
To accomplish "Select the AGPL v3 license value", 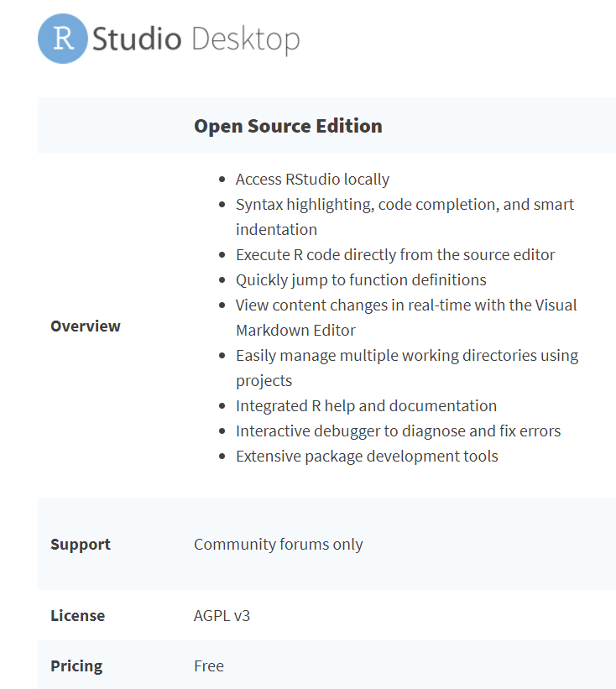I will click(222, 615).
